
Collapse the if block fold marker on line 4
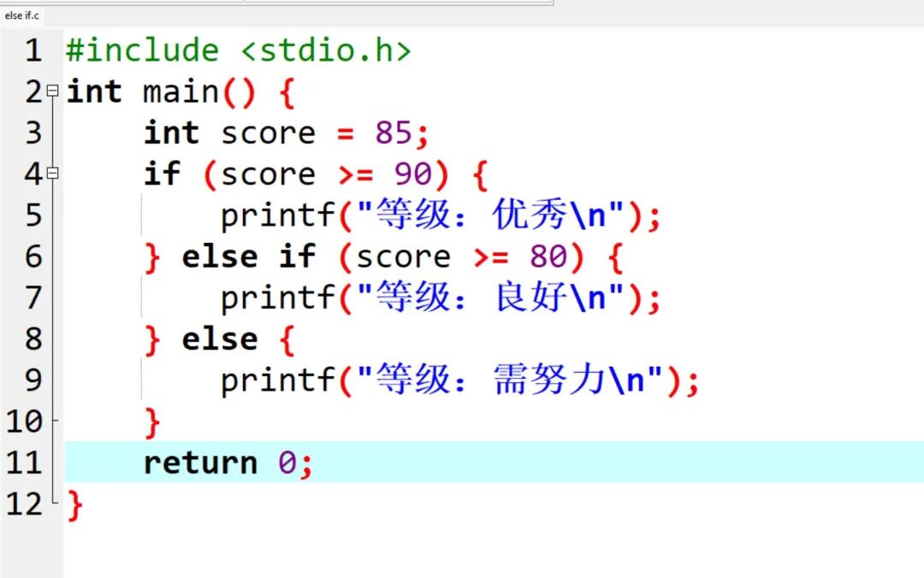coord(53,173)
